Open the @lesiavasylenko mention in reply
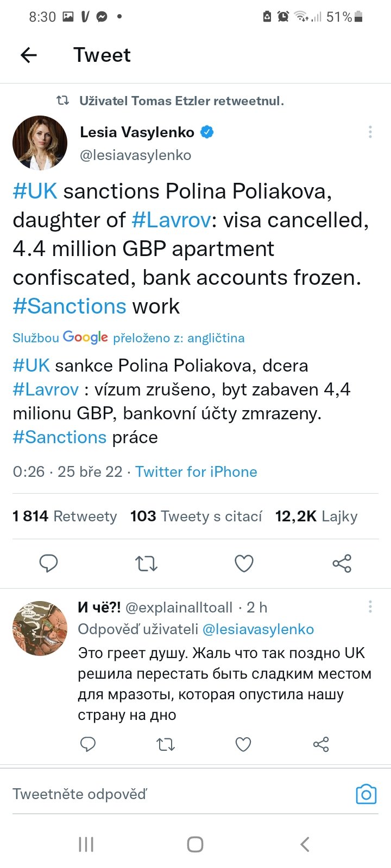Image resolution: width=391 pixels, height=868 pixels. tap(258, 629)
